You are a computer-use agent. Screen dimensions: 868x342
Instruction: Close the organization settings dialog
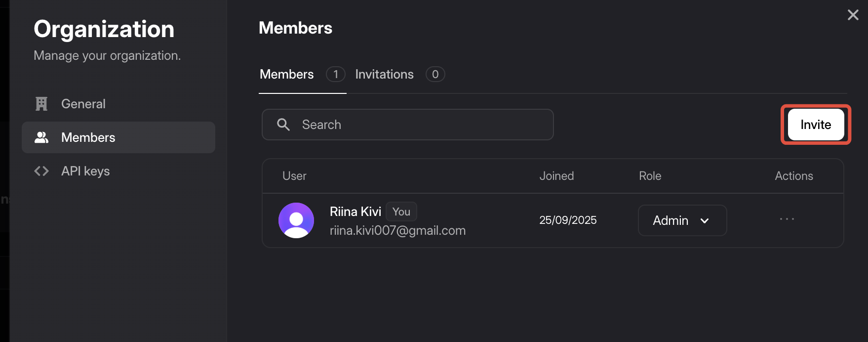pyautogui.click(x=853, y=15)
